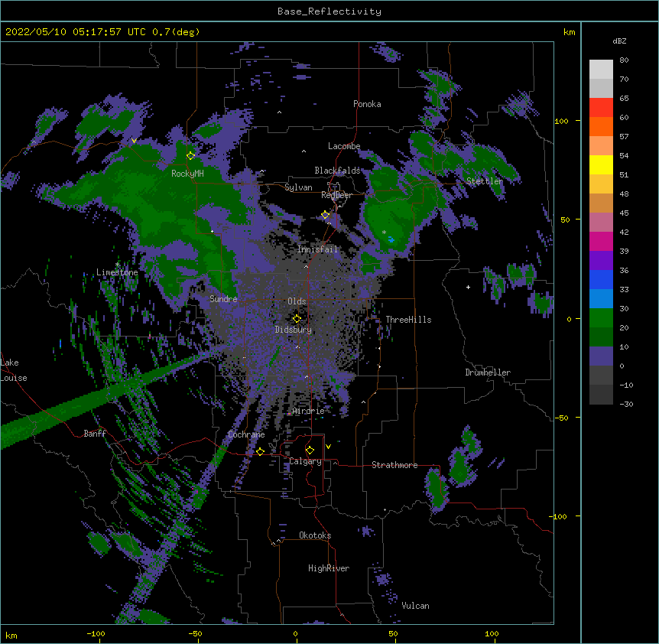Viewport: 659px width, 644px height.
Task: Click the 20 value in the dBZ legend
Action: coord(624,328)
